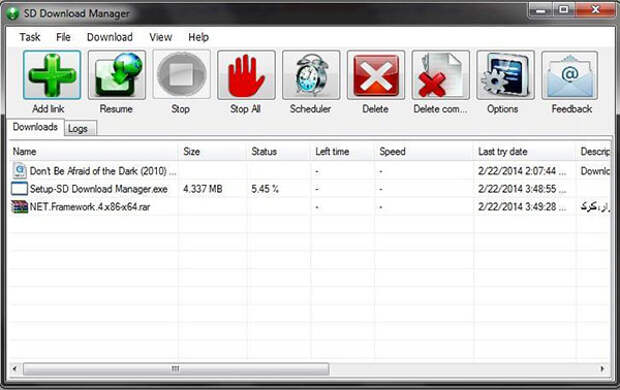Click the gray Stop icon

coord(181,75)
